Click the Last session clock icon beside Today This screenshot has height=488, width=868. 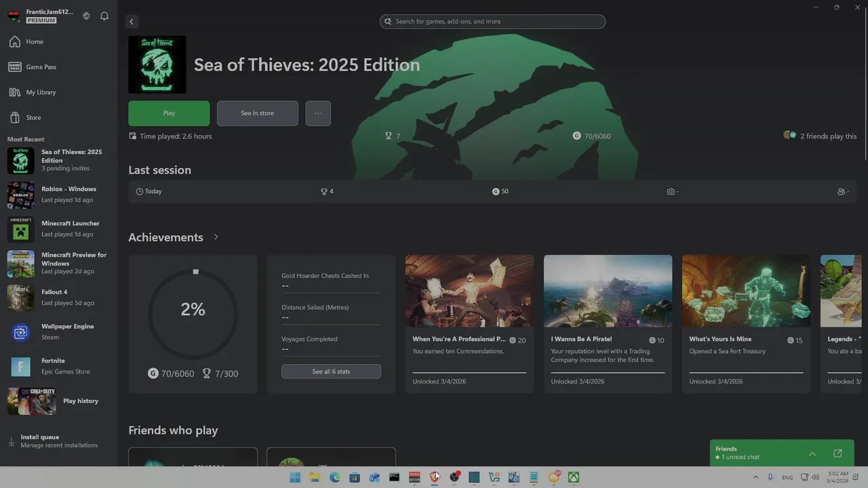(x=140, y=192)
